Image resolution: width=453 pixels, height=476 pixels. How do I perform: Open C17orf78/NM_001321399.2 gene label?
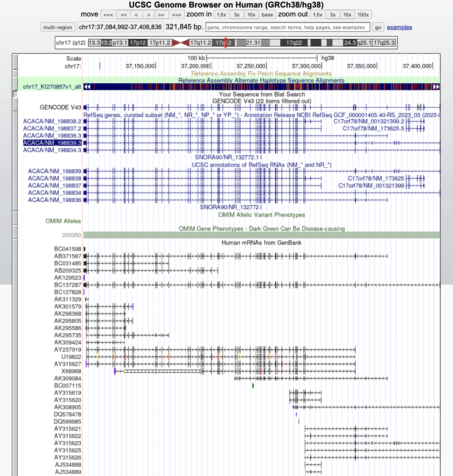(x=369, y=121)
